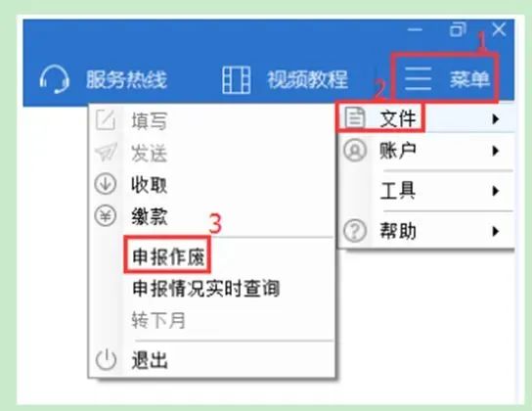Screen dimensions: 532x411
Task: Open the hamburger 菜单 icon
Action: (x=418, y=78)
